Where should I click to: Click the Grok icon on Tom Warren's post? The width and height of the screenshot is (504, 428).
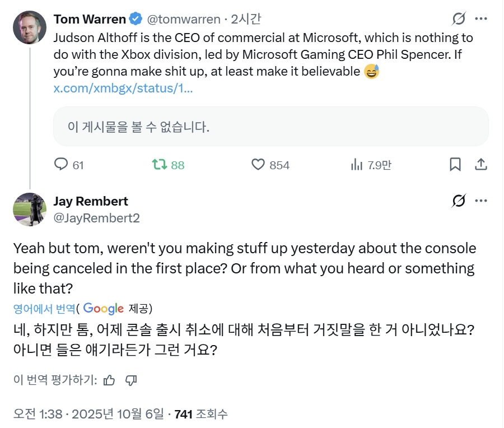[x=458, y=19]
